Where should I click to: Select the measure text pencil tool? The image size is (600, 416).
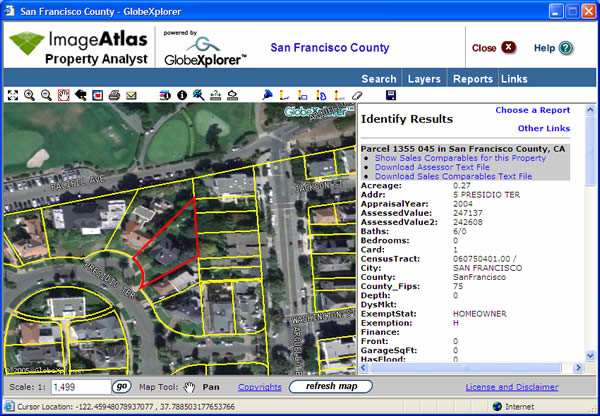[339, 95]
